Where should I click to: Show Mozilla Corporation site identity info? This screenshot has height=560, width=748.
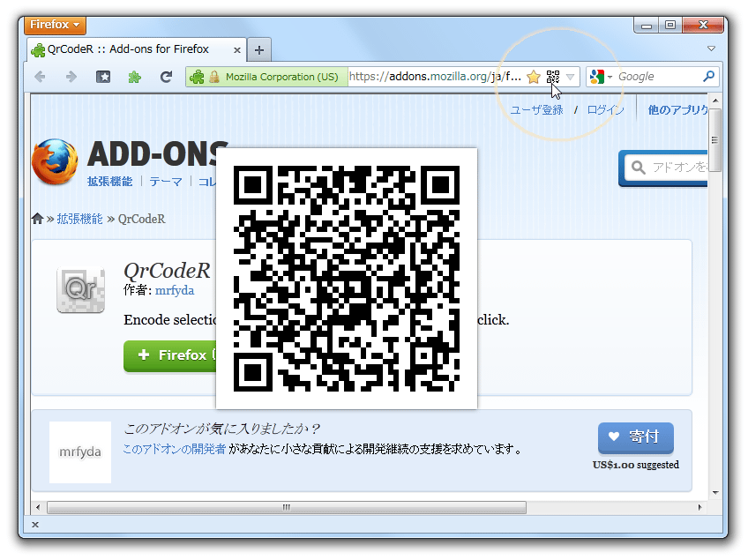click(266, 77)
